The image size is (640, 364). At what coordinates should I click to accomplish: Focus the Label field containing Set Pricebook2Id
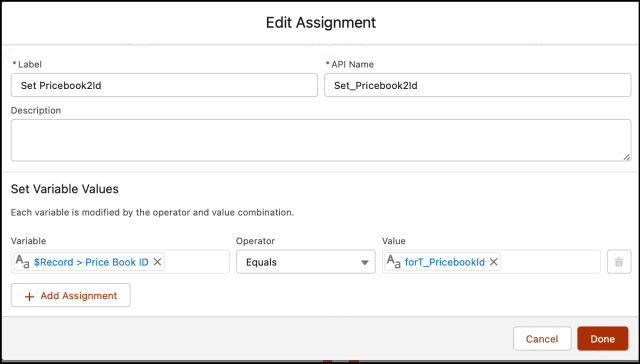(x=164, y=85)
